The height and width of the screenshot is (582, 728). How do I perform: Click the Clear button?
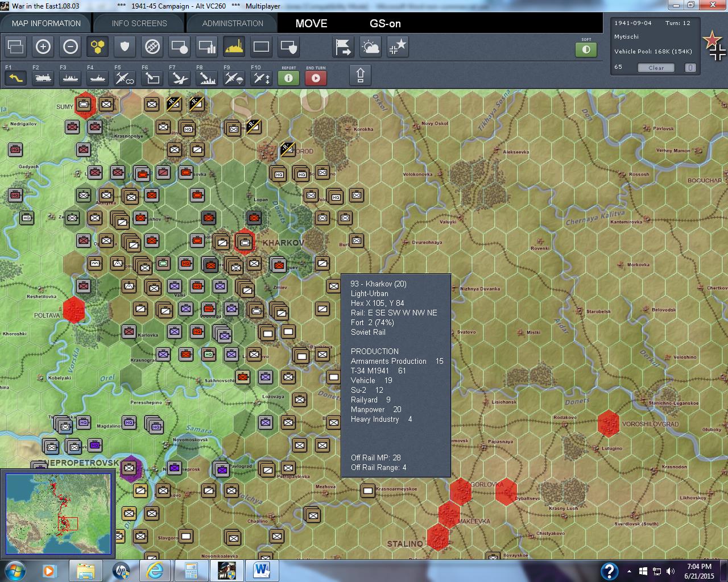[656, 68]
